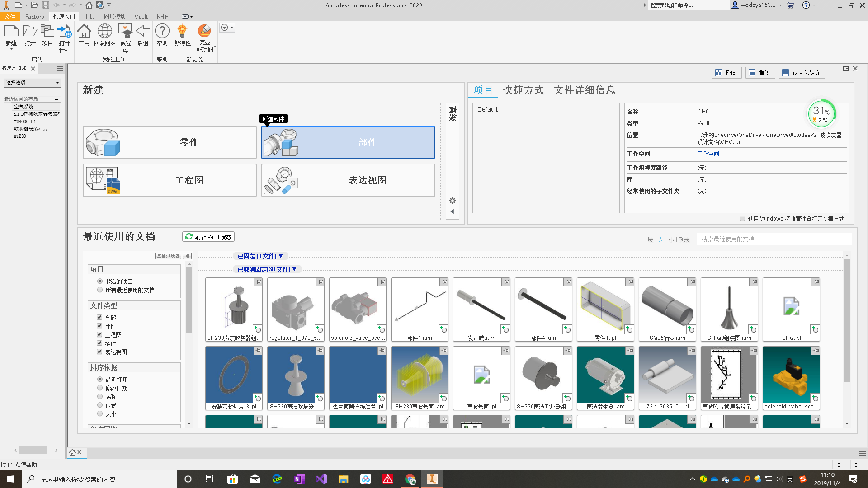Toggle the 零件 file type checkbox
Image resolution: width=868 pixels, height=488 pixels.
[x=99, y=343]
